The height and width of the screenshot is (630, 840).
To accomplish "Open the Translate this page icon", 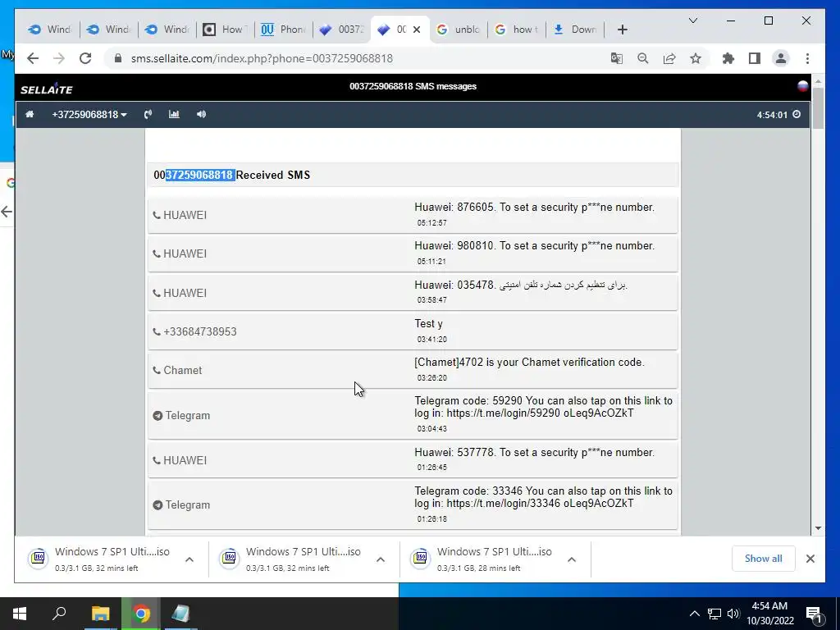I will tap(617, 58).
